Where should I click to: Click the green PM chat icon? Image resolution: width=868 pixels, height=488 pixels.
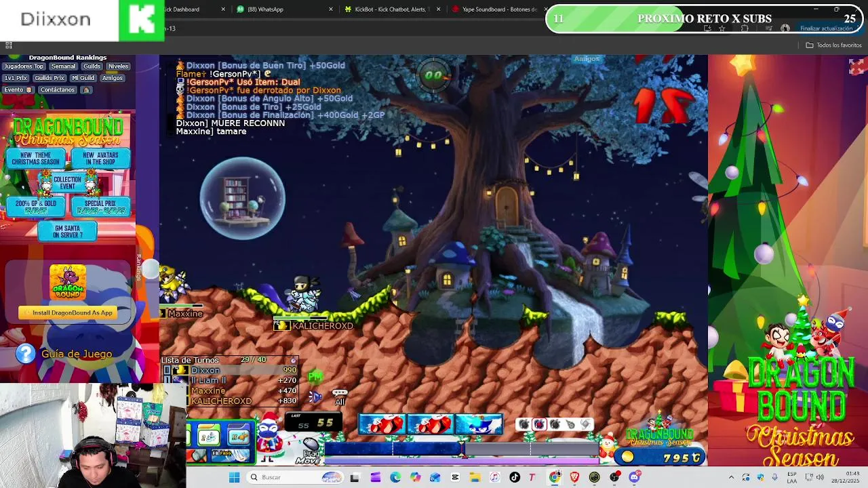(x=315, y=376)
